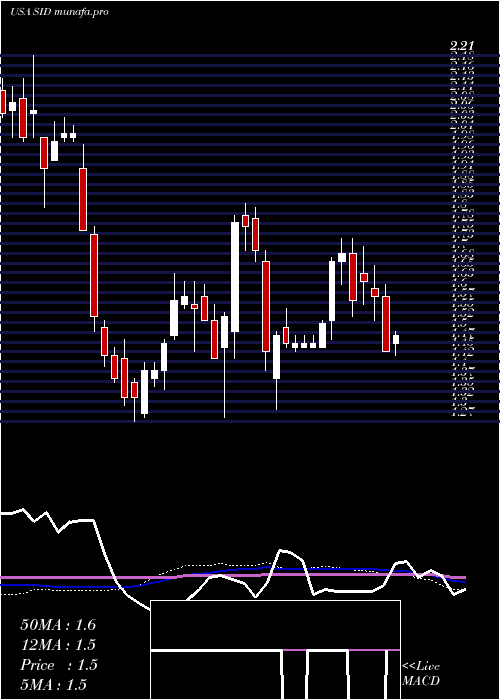Click the 'USA SID munafa.pro' chart title
The height and width of the screenshot is (700, 500).
pyautogui.click(x=59, y=12)
